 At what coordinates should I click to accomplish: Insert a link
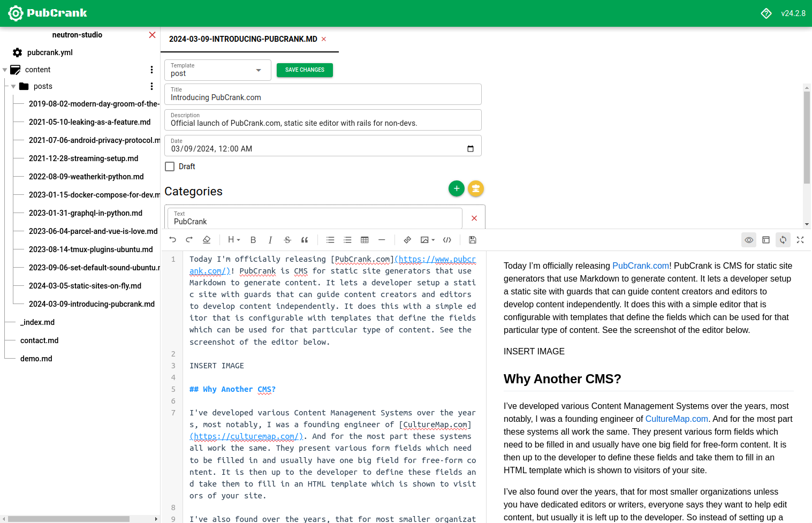coord(407,240)
